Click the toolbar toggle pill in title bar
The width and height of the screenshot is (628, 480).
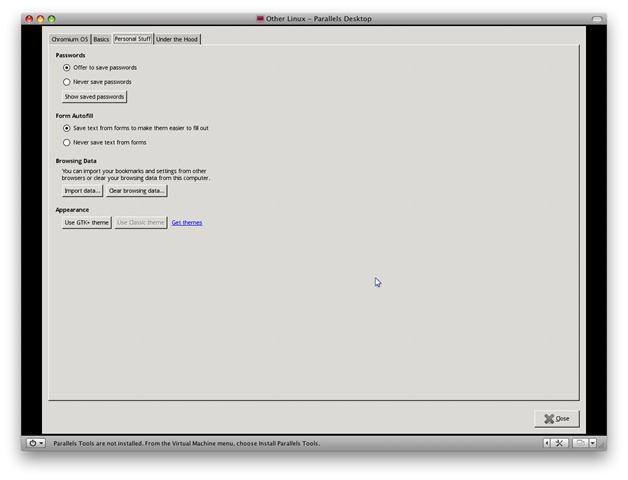pos(597,19)
